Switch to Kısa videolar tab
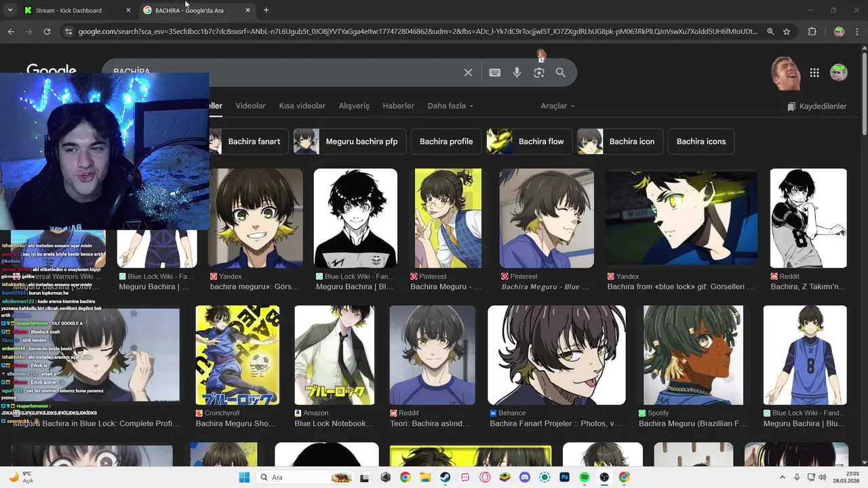This screenshot has width=868, height=488. [x=302, y=106]
